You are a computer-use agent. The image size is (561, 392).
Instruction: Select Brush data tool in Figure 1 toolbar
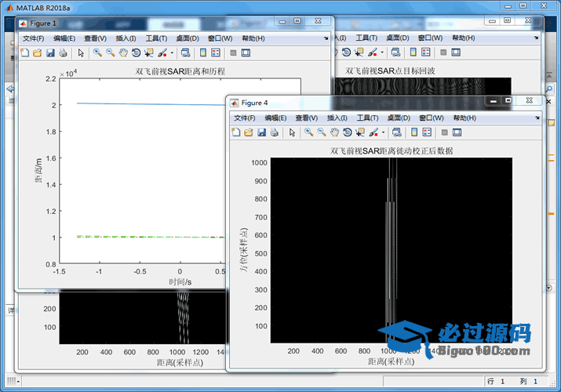(162, 53)
